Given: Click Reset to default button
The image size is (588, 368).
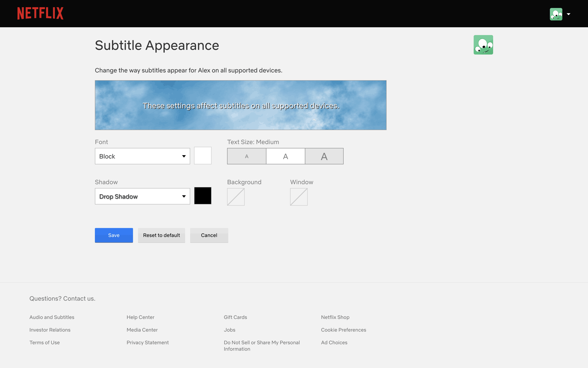Looking at the screenshot, I should (161, 235).
